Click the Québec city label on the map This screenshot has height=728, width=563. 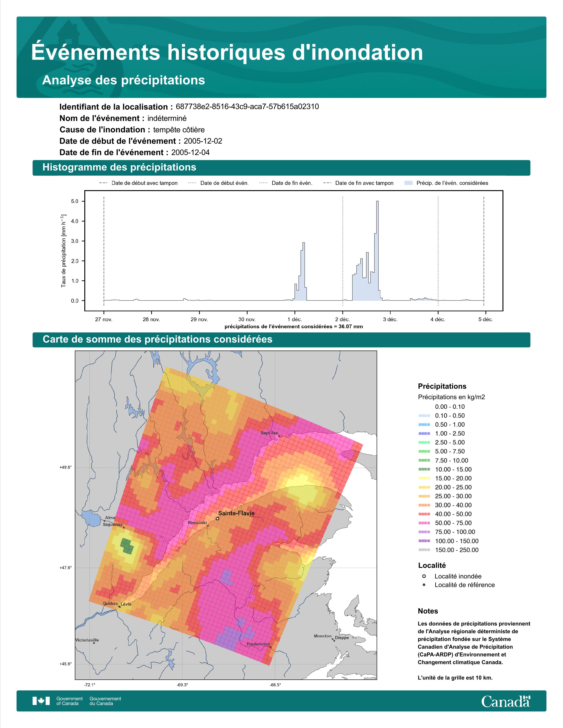[x=110, y=603]
